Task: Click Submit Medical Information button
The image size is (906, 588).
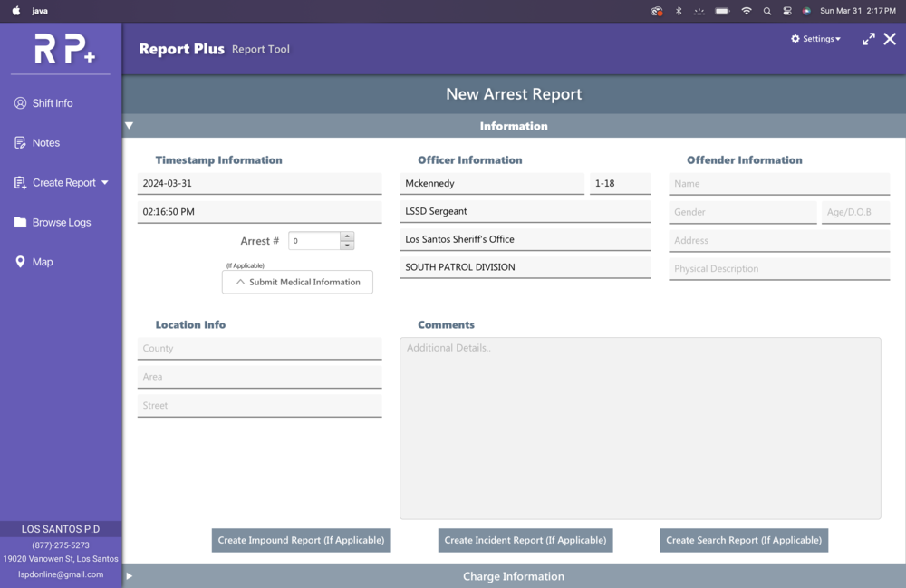Action: point(297,282)
